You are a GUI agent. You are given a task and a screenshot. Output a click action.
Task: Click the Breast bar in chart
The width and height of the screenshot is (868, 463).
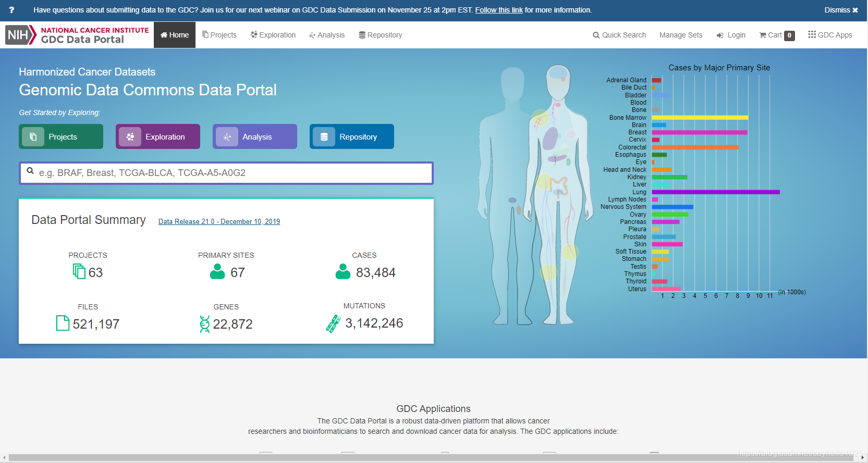pos(700,132)
